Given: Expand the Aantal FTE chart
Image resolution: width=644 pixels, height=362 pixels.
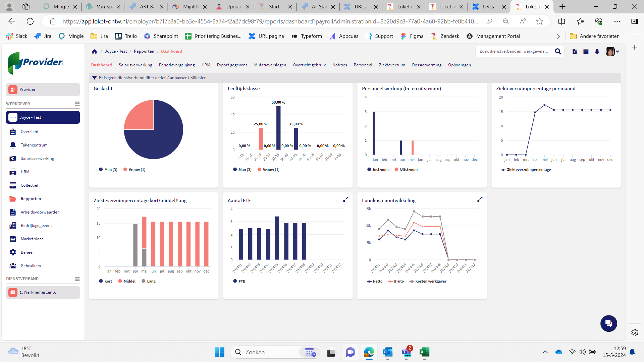Looking at the screenshot, I should pyautogui.click(x=345, y=199).
